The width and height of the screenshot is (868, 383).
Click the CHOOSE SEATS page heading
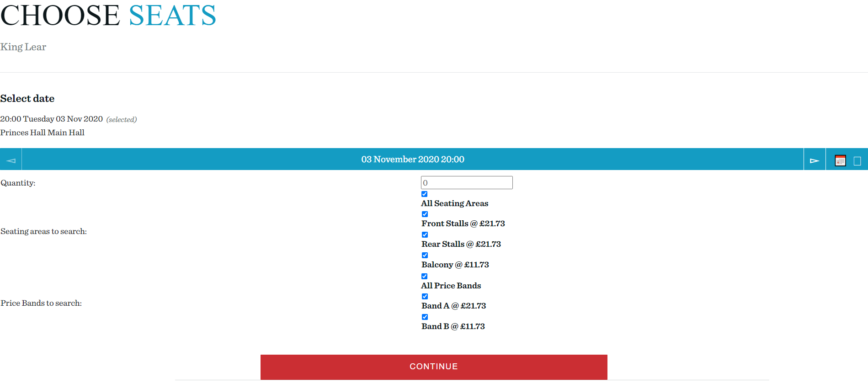[108, 15]
